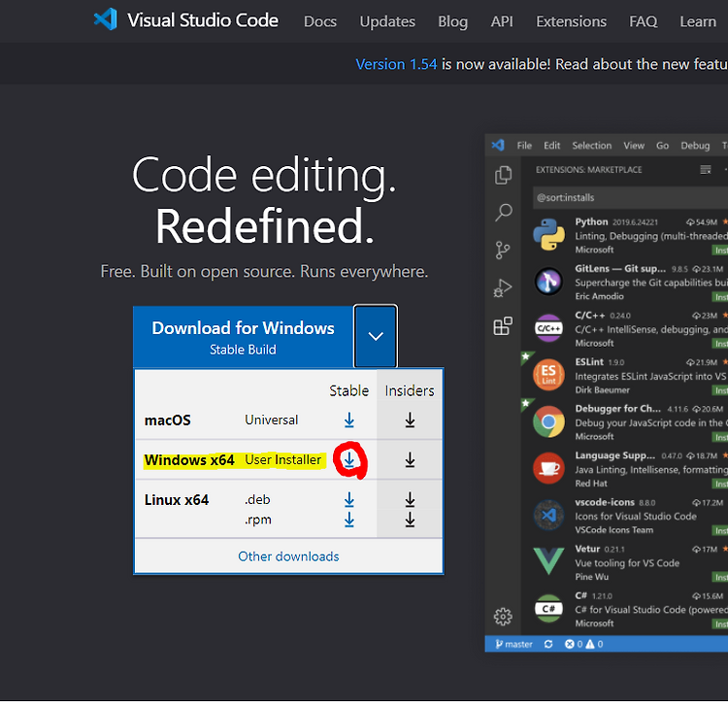Select the GitLens — Git sup... extension title
728x707 pixels.
(620, 268)
